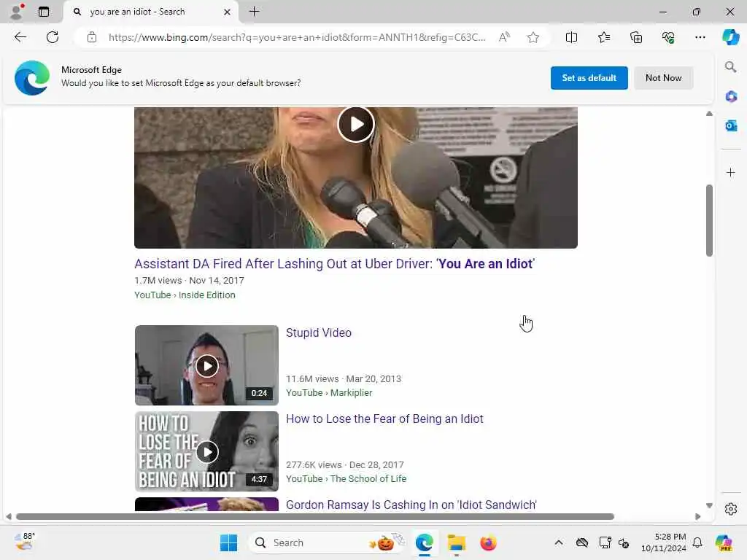
Task: Click the horizontal scrollbar thumb
Action: (315, 517)
